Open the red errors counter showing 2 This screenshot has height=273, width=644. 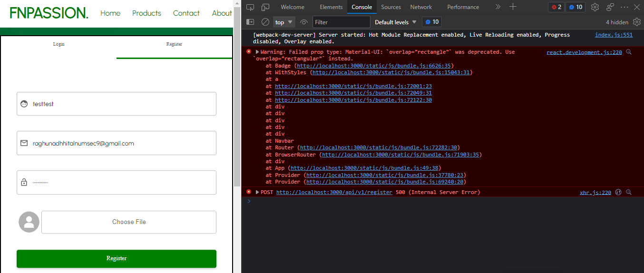point(556,7)
